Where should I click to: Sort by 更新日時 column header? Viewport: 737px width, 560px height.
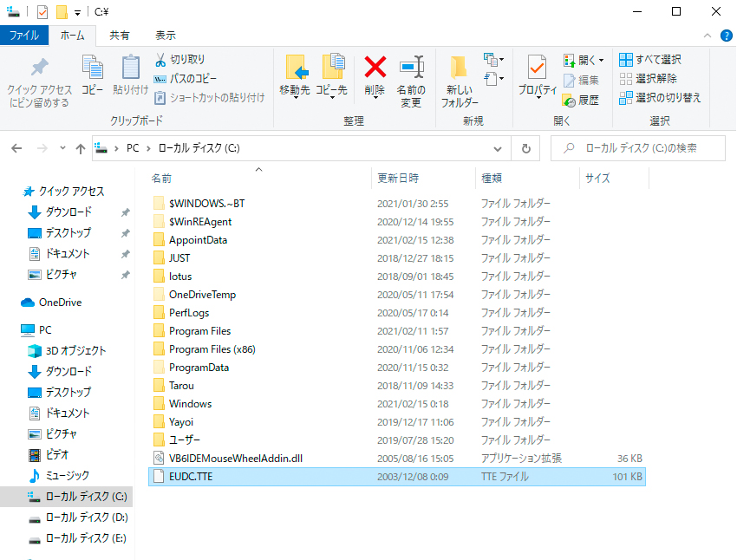[398, 178]
